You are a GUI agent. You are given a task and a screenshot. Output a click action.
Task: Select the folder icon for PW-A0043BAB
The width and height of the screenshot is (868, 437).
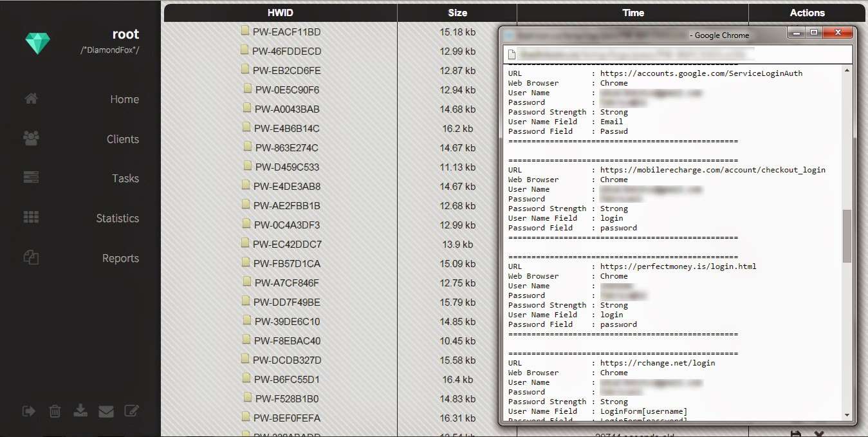[246, 108]
